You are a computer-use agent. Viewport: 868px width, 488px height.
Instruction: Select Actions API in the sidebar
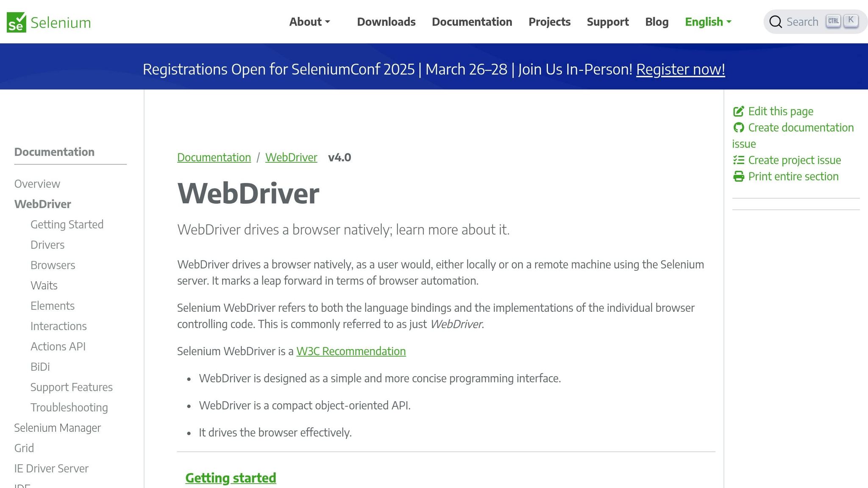click(58, 346)
